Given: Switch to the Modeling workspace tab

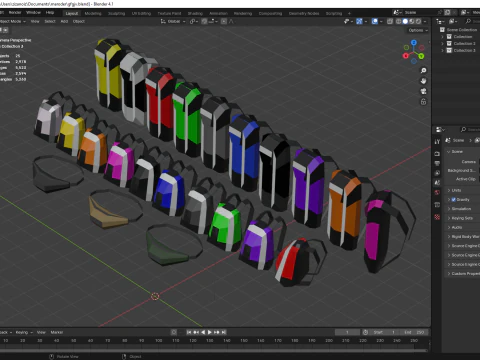Looking at the screenshot, I should click(x=93, y=13).
